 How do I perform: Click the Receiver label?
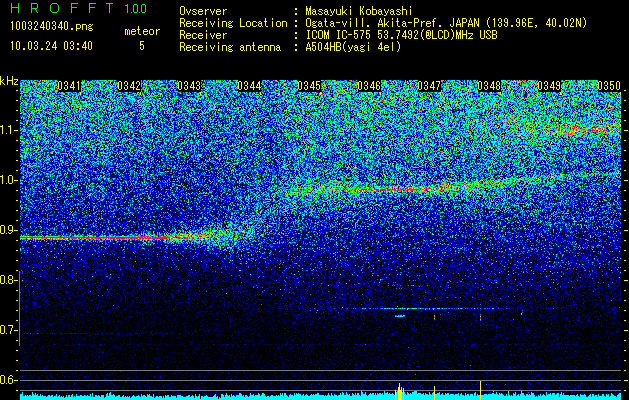coord(203,35)
